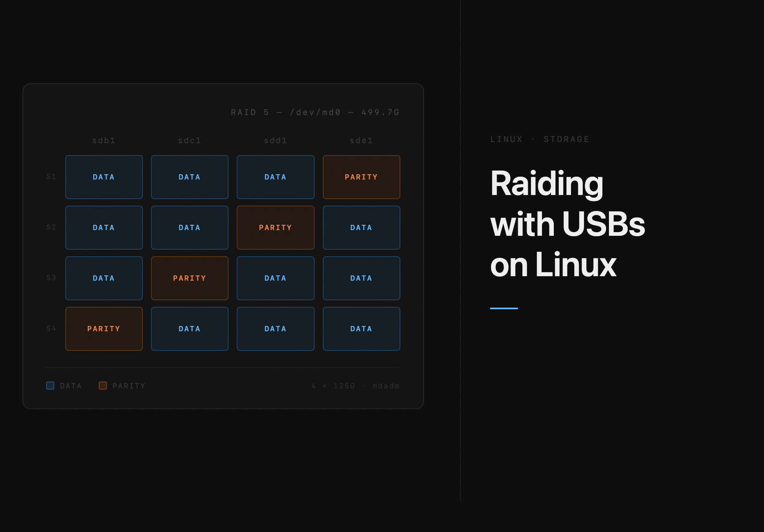764x532 pixels.
Task: Click the S4 DATA block under sdd1
Action: [x=275, y=329]
